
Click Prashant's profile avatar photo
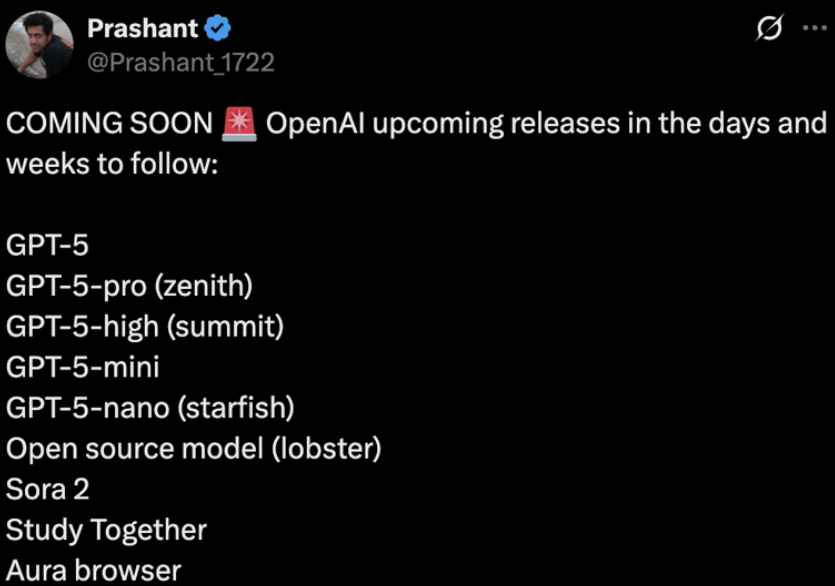tap(39, 47)
